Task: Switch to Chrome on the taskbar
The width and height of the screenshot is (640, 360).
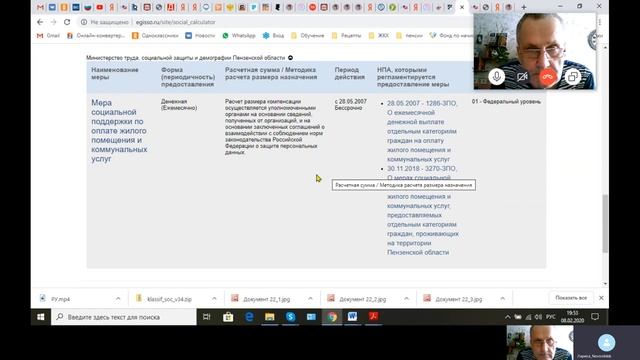Action: pyautogui.click(x=332, y=317)
